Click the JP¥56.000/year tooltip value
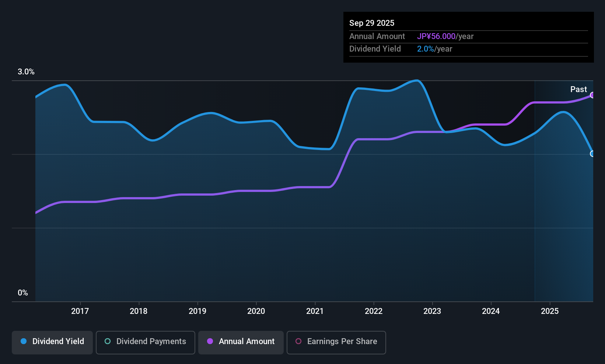Image resolution: width=605 pixels, height=364 pixels. coord(445,36)
